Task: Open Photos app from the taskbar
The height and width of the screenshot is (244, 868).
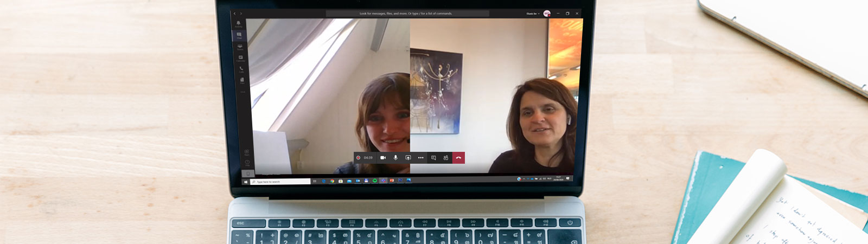Action: [x=409, y=180]
